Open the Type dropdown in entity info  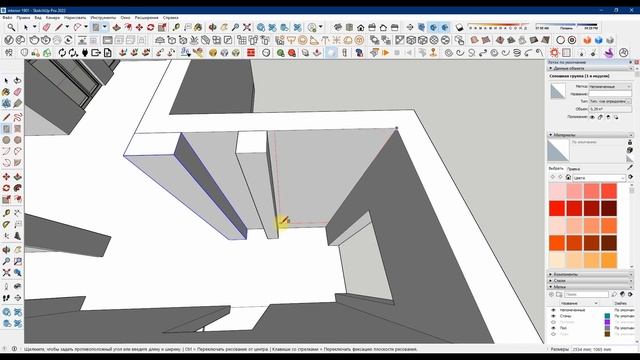click(610, 101)
